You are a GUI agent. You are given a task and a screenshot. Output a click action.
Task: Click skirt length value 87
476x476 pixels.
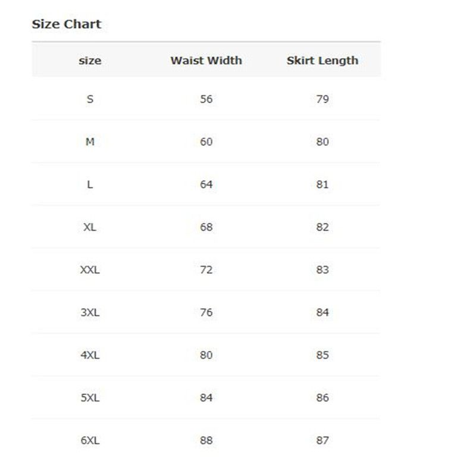322,441
